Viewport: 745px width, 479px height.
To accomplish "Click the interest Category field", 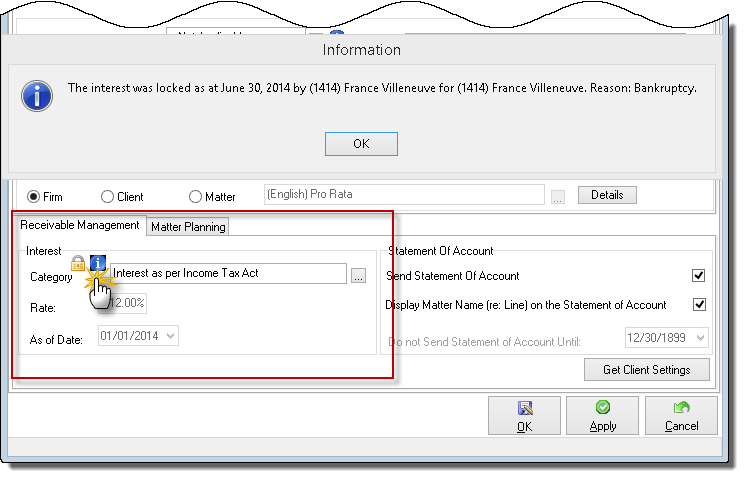I will tap(228, 273).
